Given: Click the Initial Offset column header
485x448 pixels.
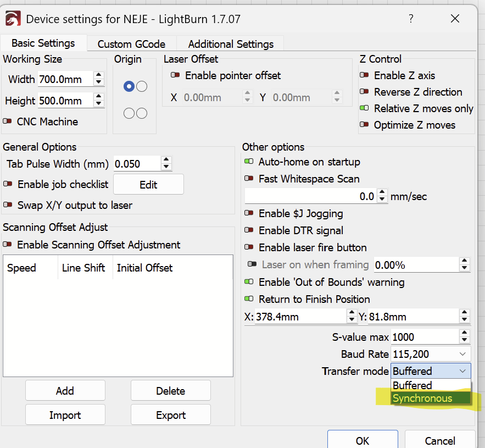Looking at the screenshot, I should coord(173,268).
